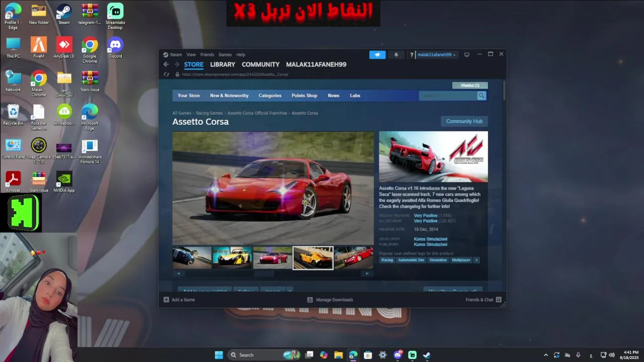
Task: Click the store search magnifier icon
Action: 481,96
